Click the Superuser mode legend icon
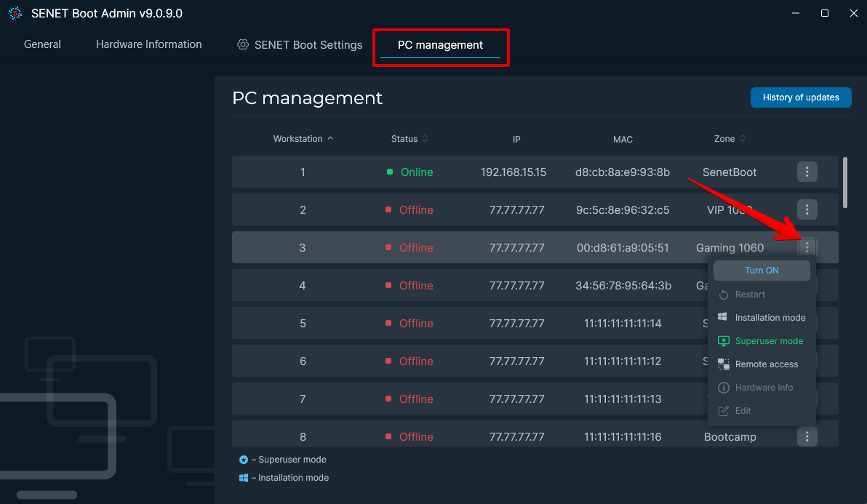 (x=244, y=459)
